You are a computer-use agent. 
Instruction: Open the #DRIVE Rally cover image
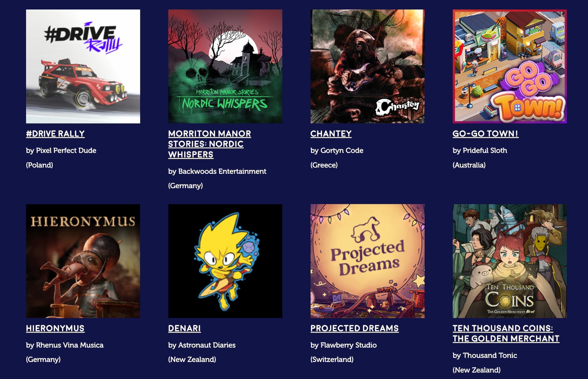(x=83, y=66)
